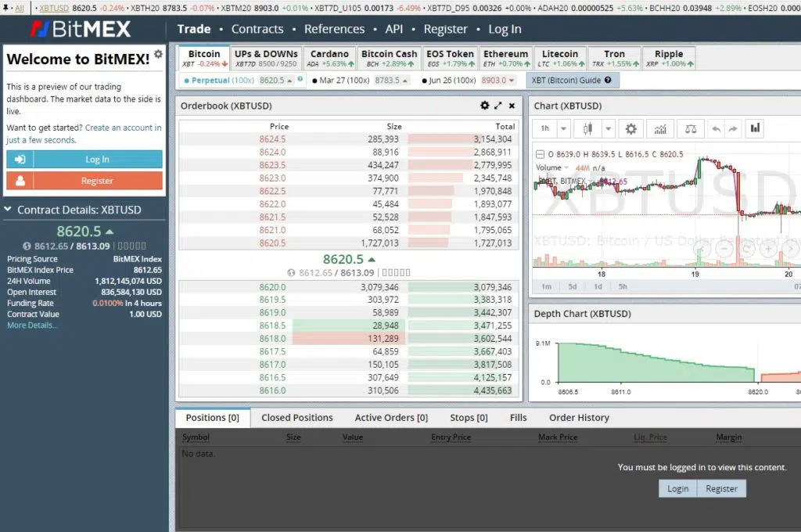Image resolution: width=801 pixels, height=532 pixels.
Task: Switch to the Litecoin tab
Action: coord(560,58)
